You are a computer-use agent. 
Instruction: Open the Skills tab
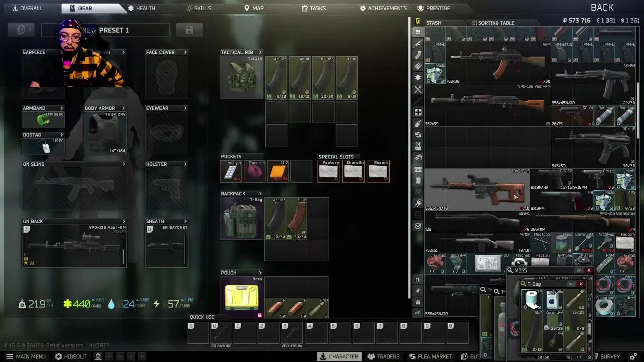click(x=198, y=8)
